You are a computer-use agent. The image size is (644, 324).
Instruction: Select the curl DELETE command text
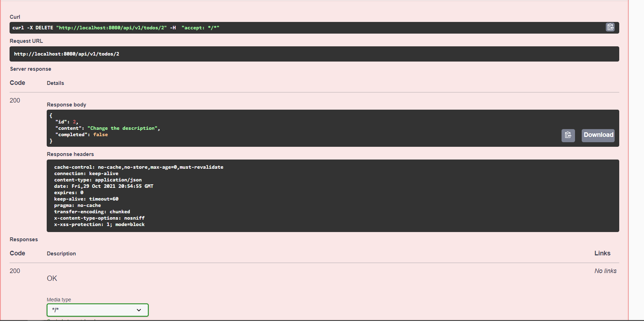pyautogui.click(x=116, y=27)
